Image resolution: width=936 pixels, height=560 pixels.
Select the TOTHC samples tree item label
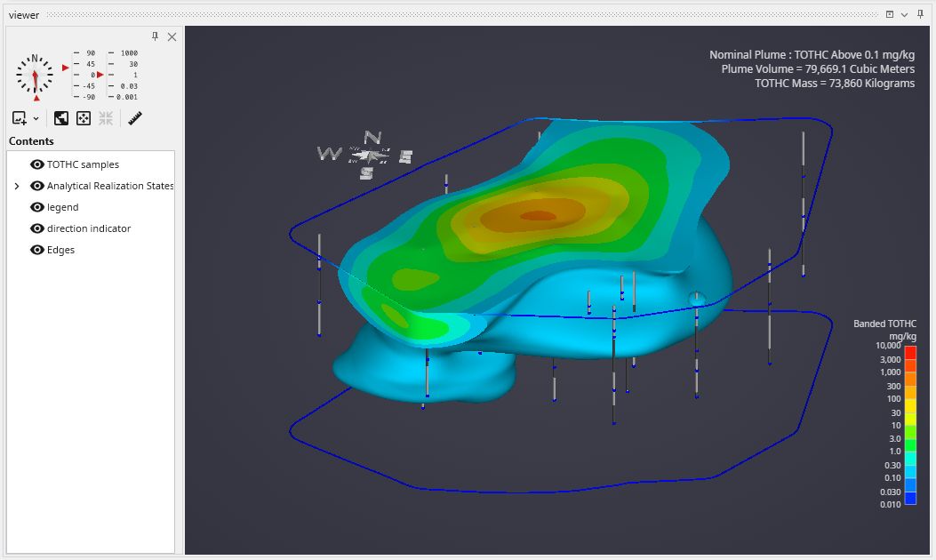coord(83,164)
